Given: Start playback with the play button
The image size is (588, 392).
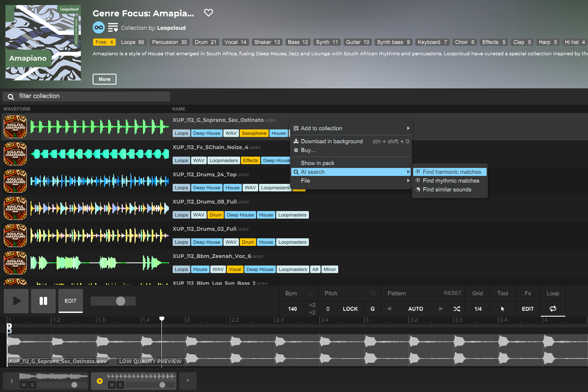Looking at the screenshot, I should [16, 301].
